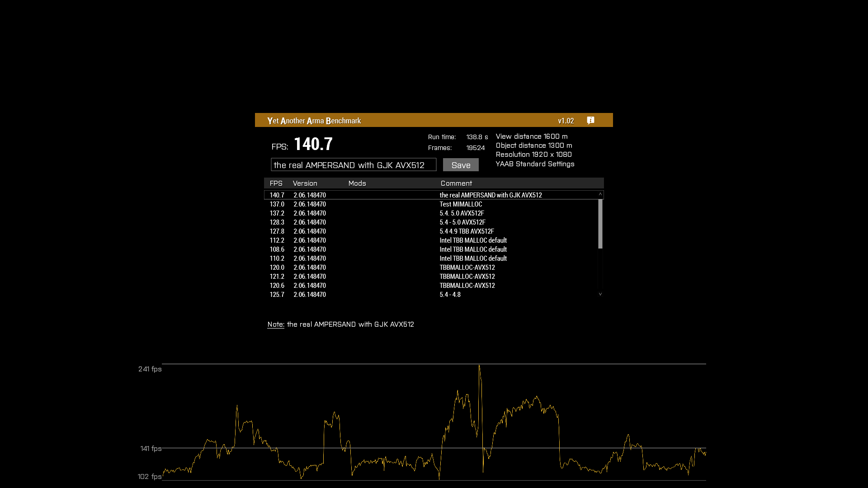868x488 pixels.
Task: Select the 140.7 FPS result row
Action: click(x=431, y=195)
